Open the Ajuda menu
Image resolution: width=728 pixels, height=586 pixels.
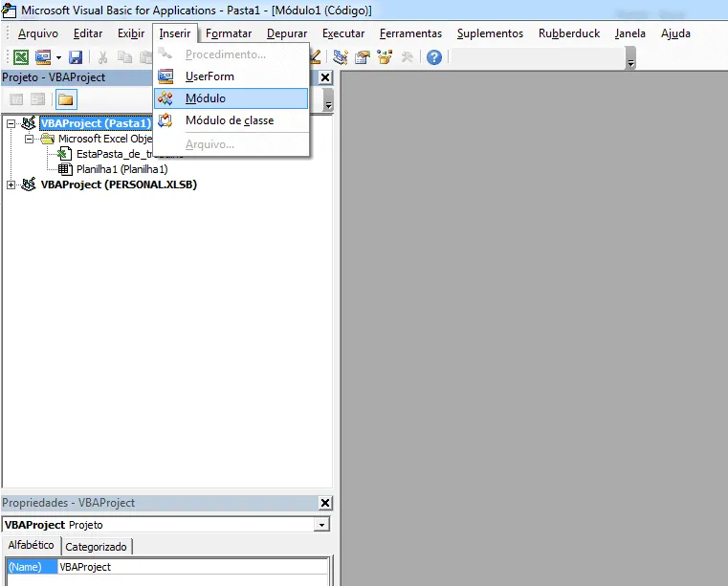coord(675,33)
